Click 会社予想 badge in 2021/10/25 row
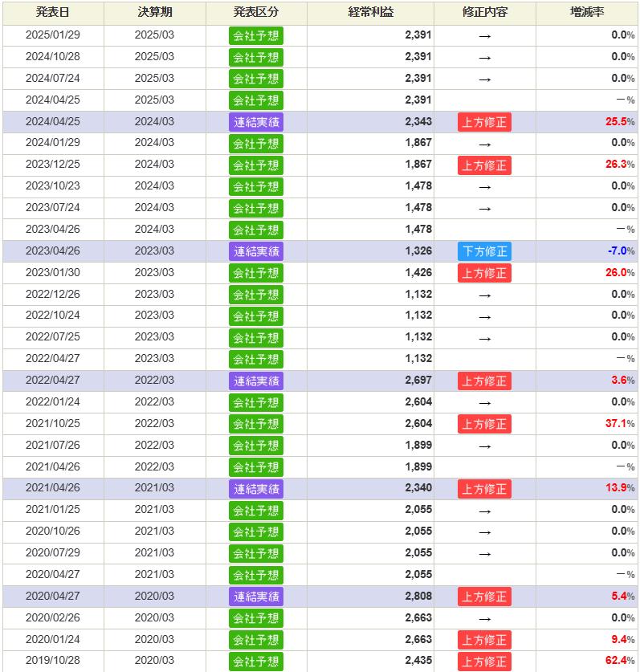Viewport: 640px width, 672px height. 256,424
